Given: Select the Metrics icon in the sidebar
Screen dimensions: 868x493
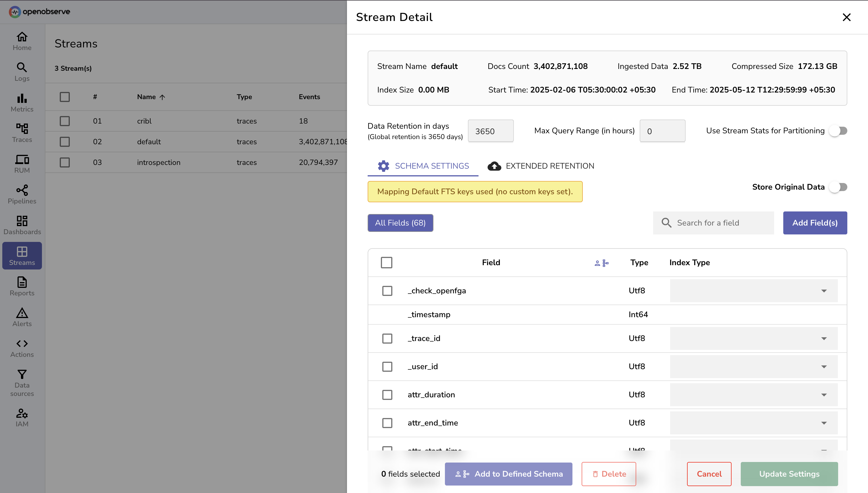Looking at the screenshot, I should 22,102.
